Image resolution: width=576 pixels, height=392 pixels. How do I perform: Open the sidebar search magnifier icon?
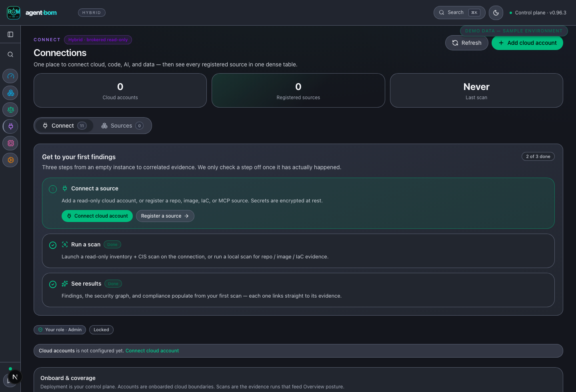tap(10, 54)
